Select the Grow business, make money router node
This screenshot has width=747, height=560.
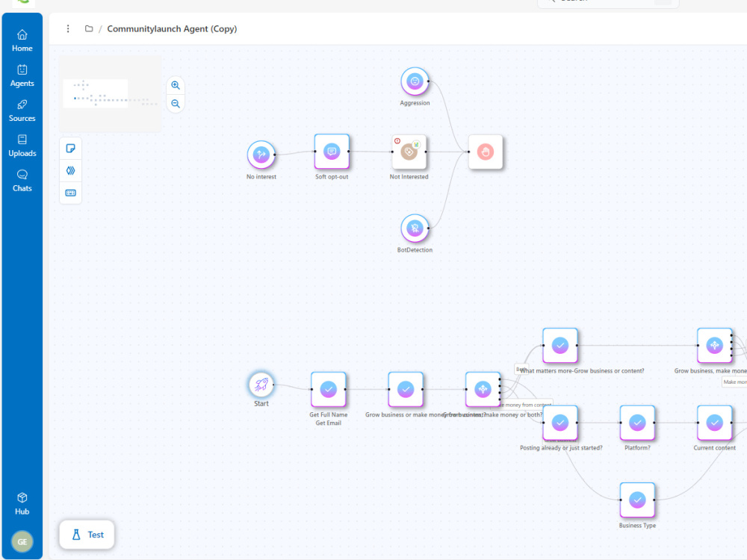715,345
